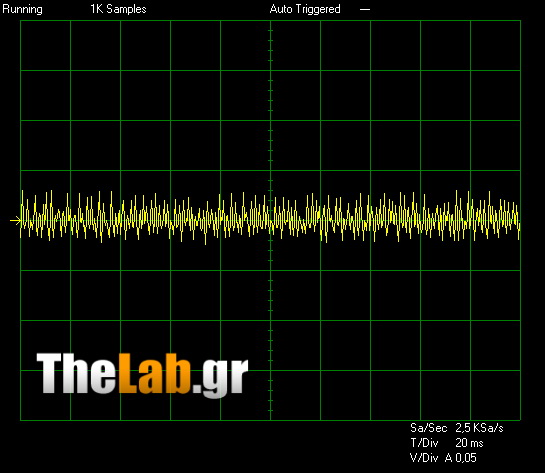Viewport: 545px width, 473px height.
Task: Select the Sa/Sec label
Action: coord(428,428)
